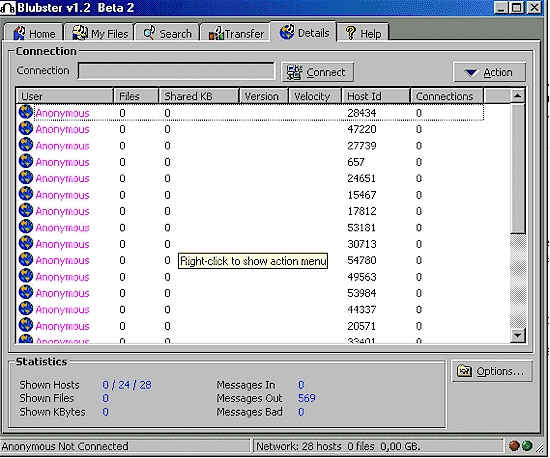Click the window resize grip in status bar
The height and width of the screenshot is (458, 550).
pos(540,447)
